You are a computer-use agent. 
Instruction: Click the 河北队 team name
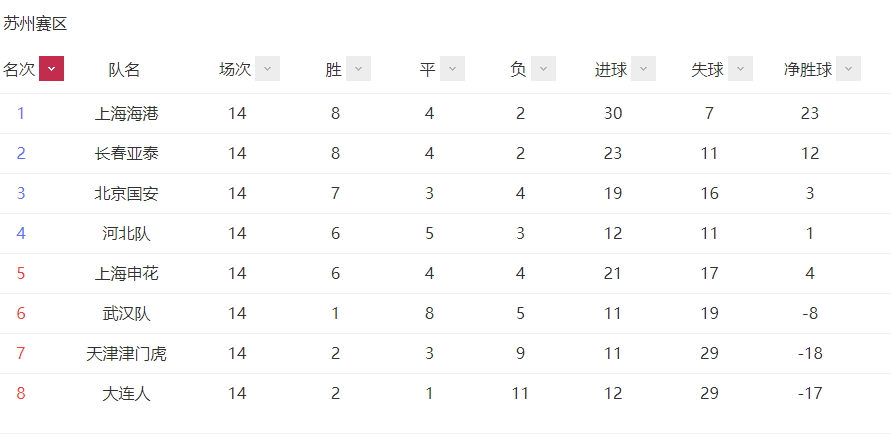pos(126,233)
